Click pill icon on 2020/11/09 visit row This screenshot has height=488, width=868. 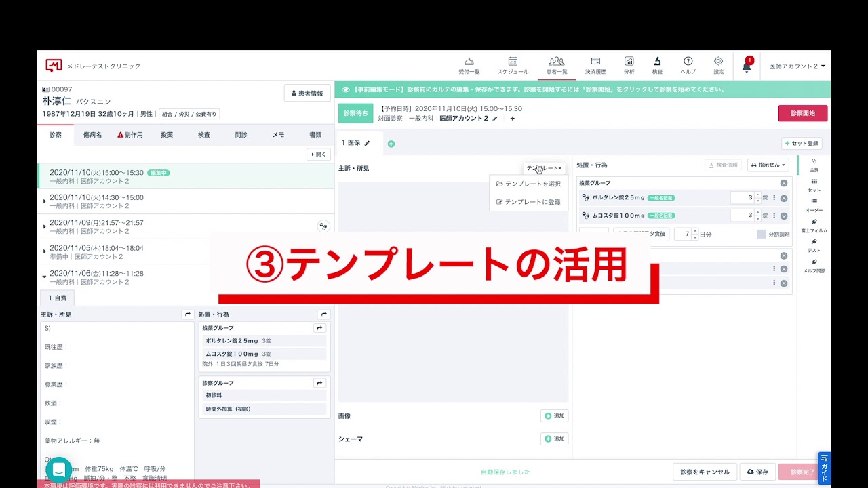(323, 226)
